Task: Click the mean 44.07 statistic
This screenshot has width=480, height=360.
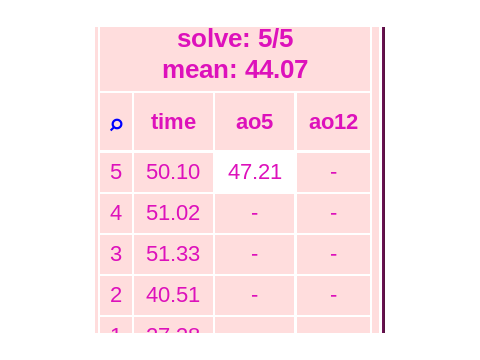Action: coord(235,69)
